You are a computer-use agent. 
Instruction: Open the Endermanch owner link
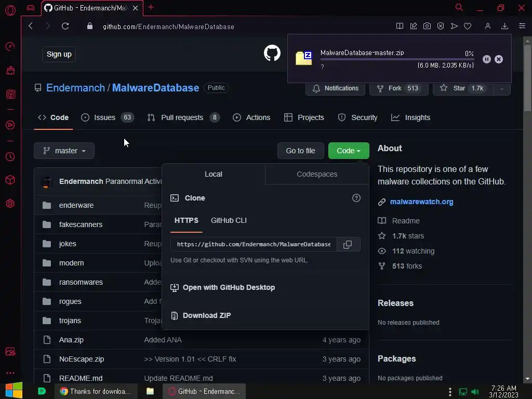(x=76, y=88)
